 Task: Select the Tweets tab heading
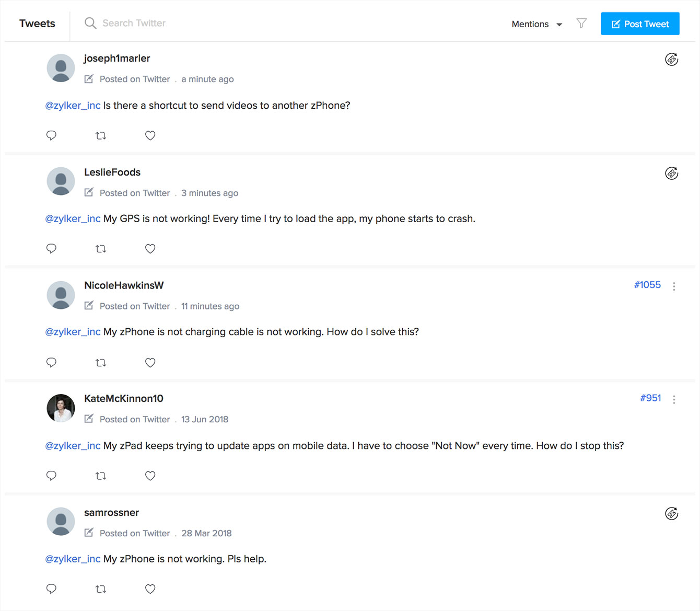(37, 24)
